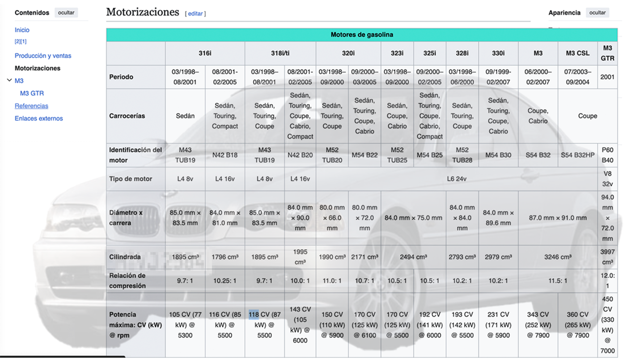Select Motorizaciones in contents list
Viewport: 644px width, 362px height.
(x=38, y=68)
